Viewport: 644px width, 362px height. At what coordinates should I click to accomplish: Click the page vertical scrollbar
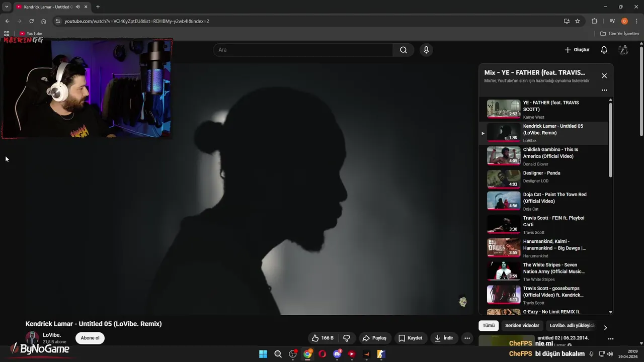click(x=641, y=90)
